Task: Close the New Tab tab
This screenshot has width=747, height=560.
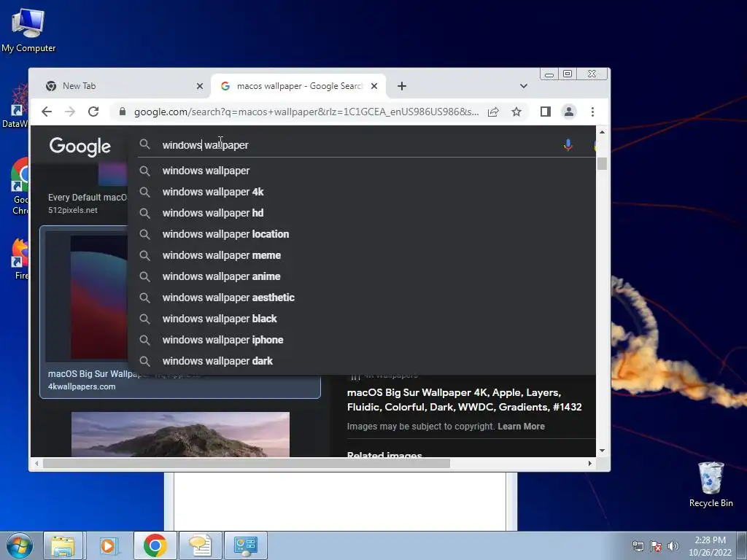Action: [x=200, y=86]
